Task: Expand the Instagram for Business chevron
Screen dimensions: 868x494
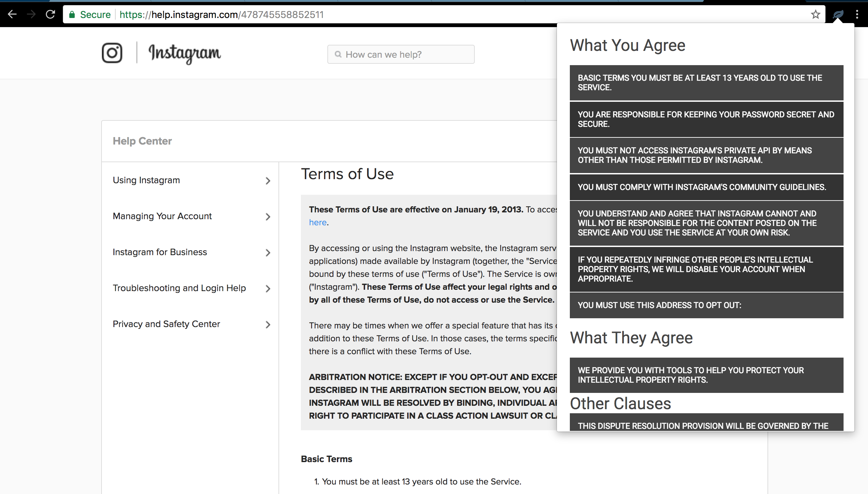Action: [x=268, y=252]
